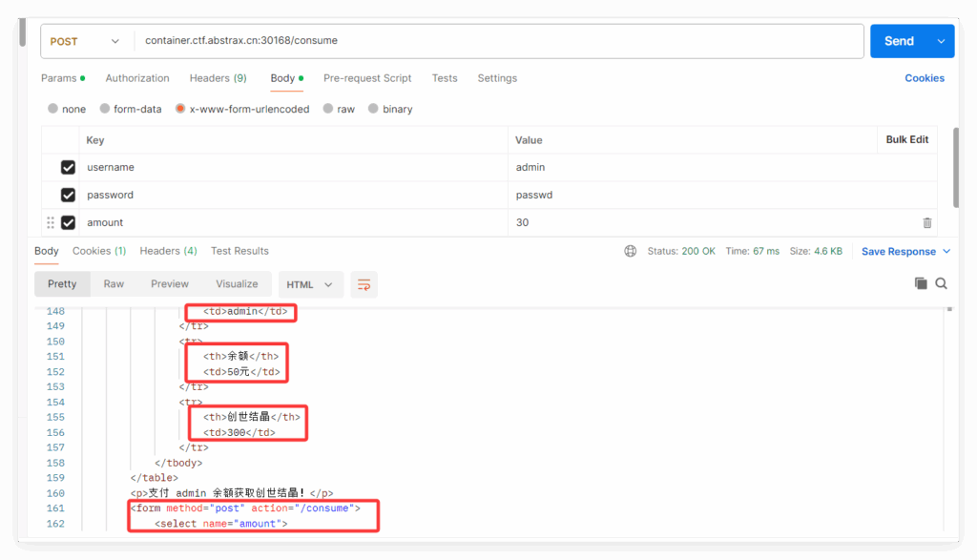Uncheck the username parameter checkbox

tap(68, 167)
